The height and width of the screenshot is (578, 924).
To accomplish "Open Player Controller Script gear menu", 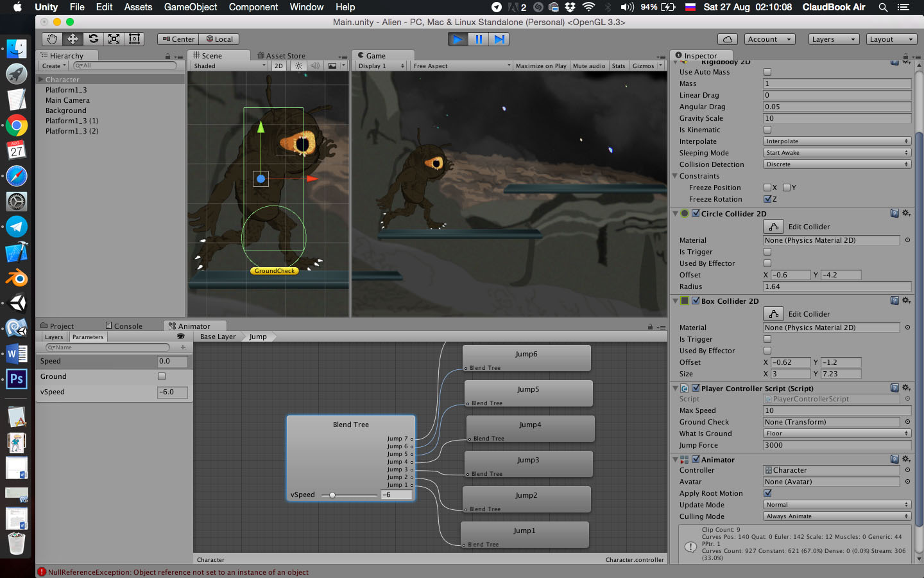I will pos(906,388).
